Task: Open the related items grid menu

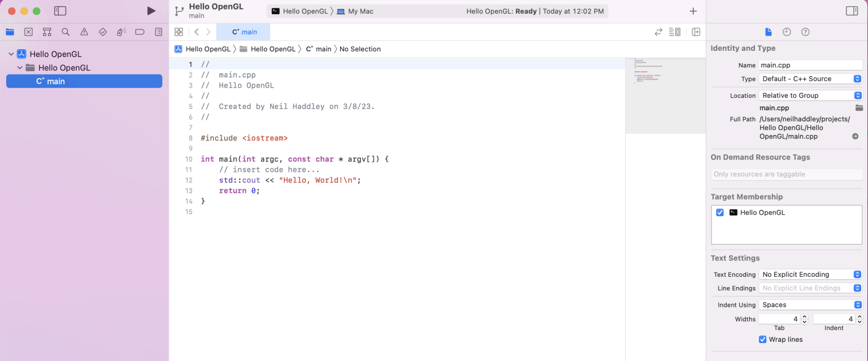Action: pos(179,32)
